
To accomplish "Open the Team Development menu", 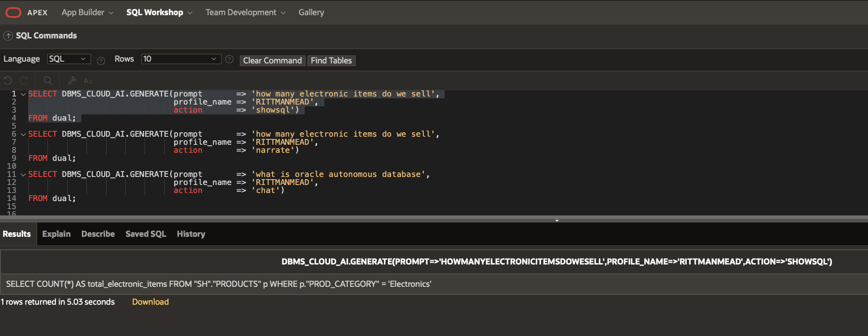I will pyautogui.click(x=245, y=13).
